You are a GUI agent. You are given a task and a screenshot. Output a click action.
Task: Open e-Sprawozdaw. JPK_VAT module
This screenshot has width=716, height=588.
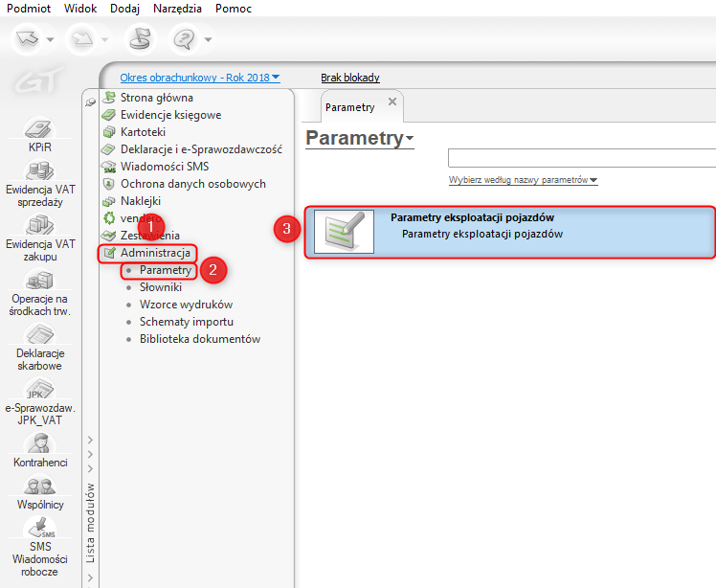click(x=40, y=401)
